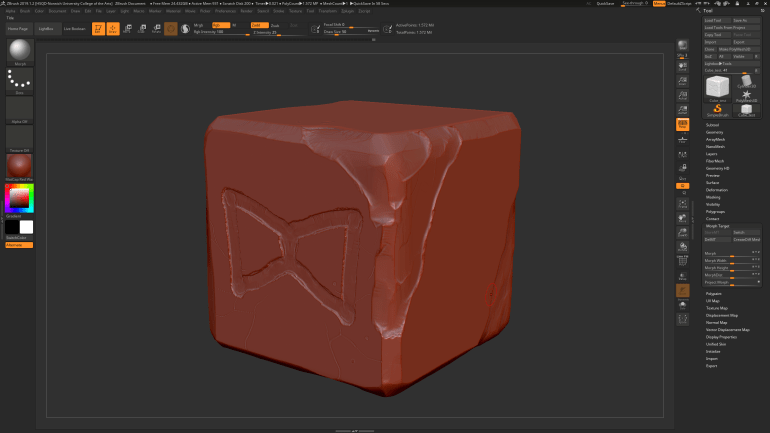
Task: Expand the Subtool section
Action: click(712, 125)
